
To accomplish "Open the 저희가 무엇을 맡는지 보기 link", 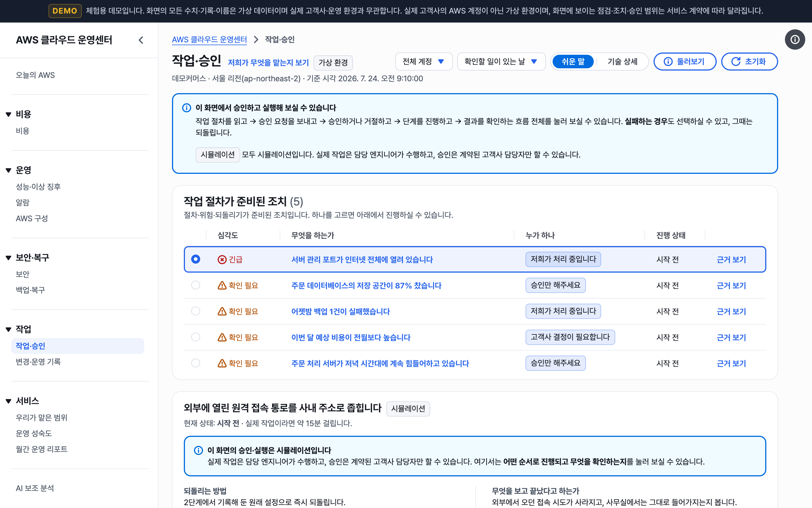I will point(268,62).
